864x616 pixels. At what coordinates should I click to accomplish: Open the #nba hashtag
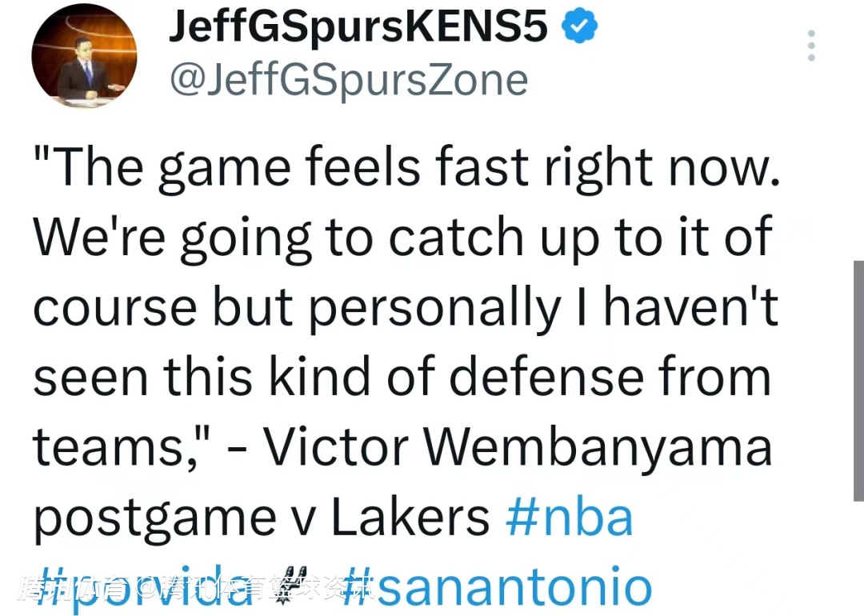click(x=569, y=517)
